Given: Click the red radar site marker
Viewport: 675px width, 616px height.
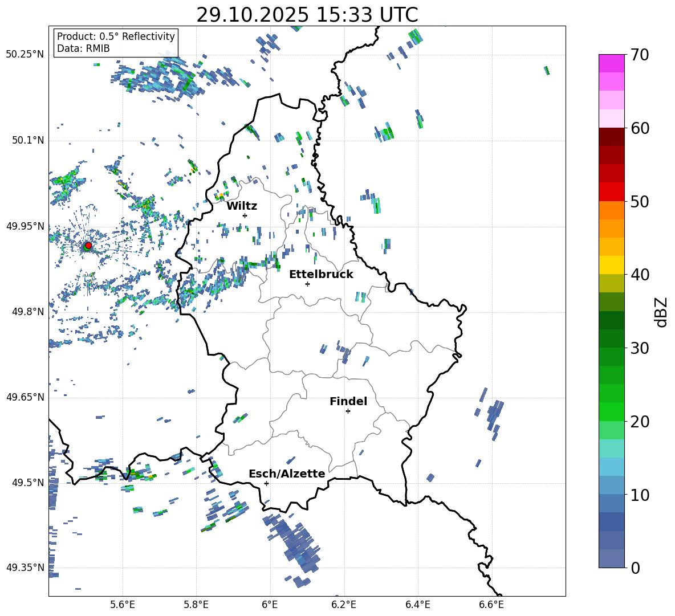Looking at the screenshot, I should [88, 246].
